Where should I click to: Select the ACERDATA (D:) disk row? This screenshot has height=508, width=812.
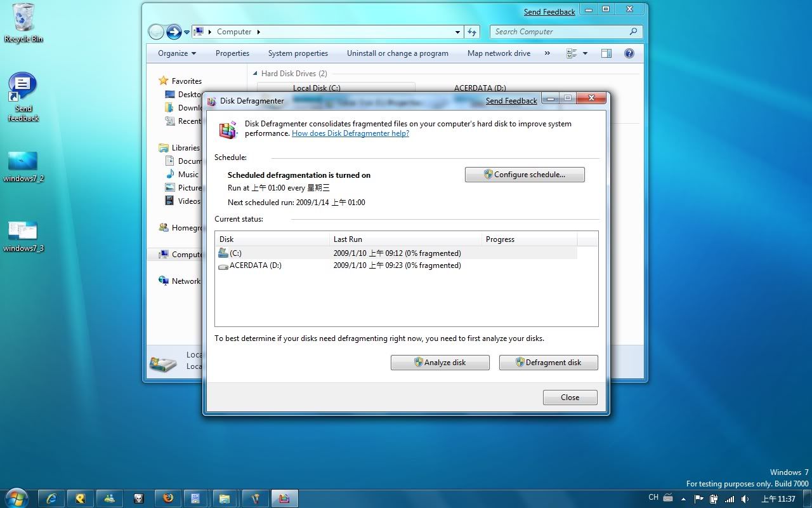point(255,265)
